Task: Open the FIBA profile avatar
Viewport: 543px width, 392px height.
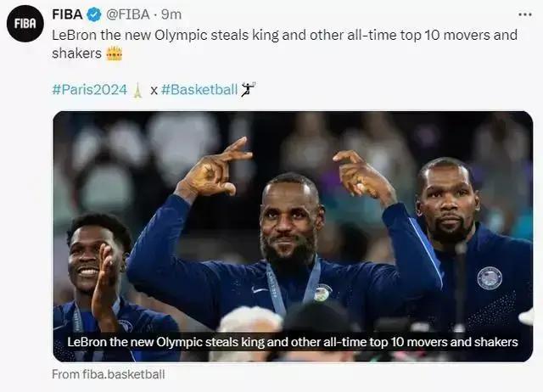Action: coord(25,24)
